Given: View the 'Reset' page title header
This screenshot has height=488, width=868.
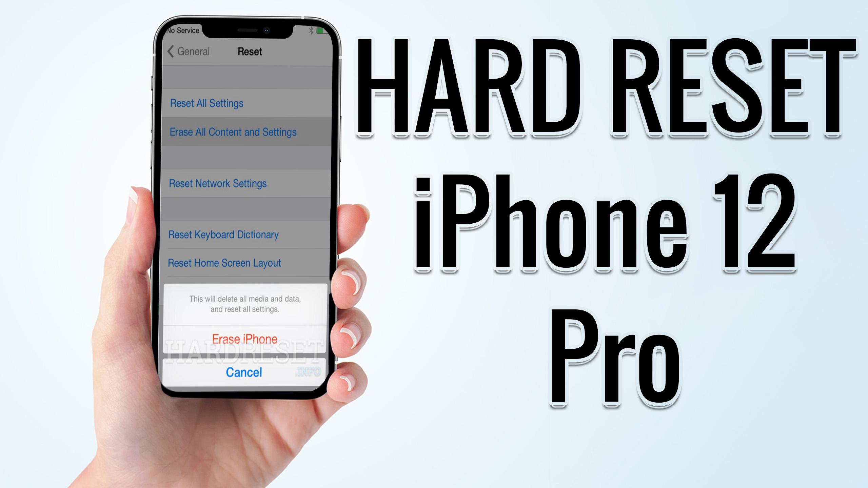Looking at the screenshot, I should (x=249, y=51).
